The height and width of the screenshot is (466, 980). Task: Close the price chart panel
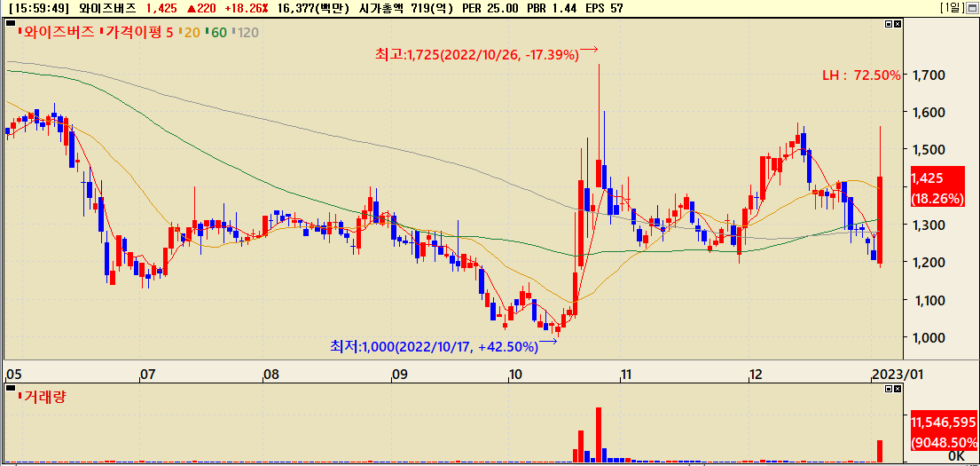click(x=898, y=24)
